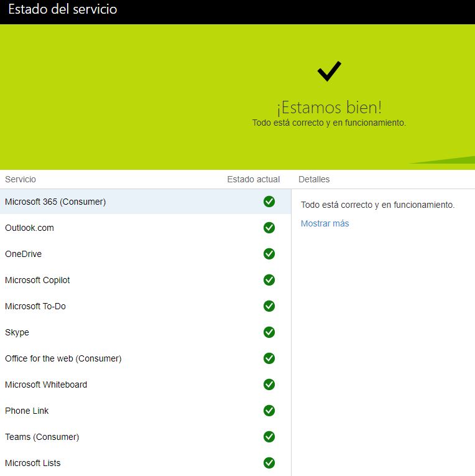475x476 pixels.
Task: Click the Microsoft 365 (Consumer) status checkmark
Action: click(x=269, y=201)
